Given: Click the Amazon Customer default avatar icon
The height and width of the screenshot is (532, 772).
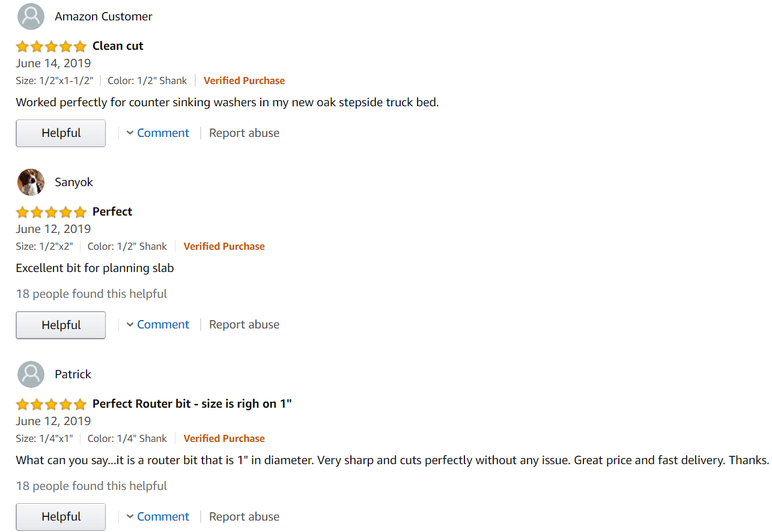Looking at the screenshot, I should (31, 17).
